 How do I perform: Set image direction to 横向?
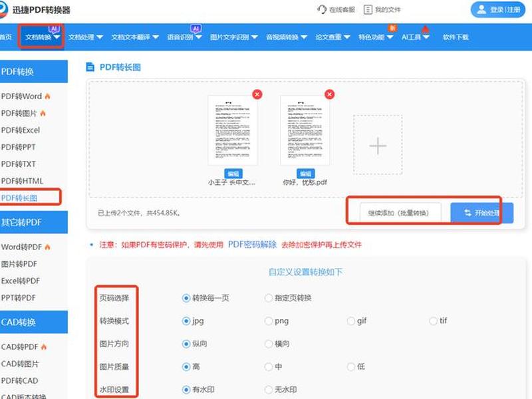(x=269, y=344)
